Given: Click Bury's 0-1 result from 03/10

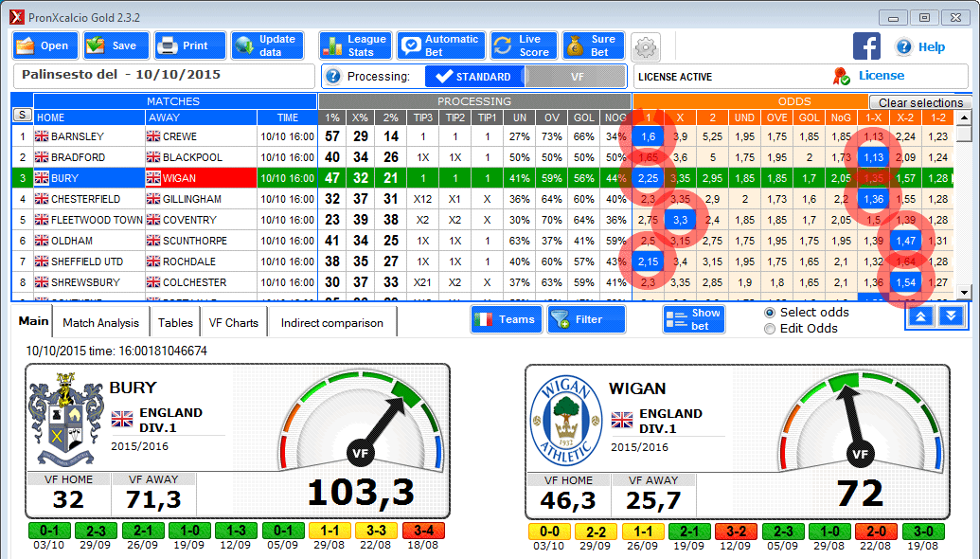Looking at the screenshot, I should [48, 531].
